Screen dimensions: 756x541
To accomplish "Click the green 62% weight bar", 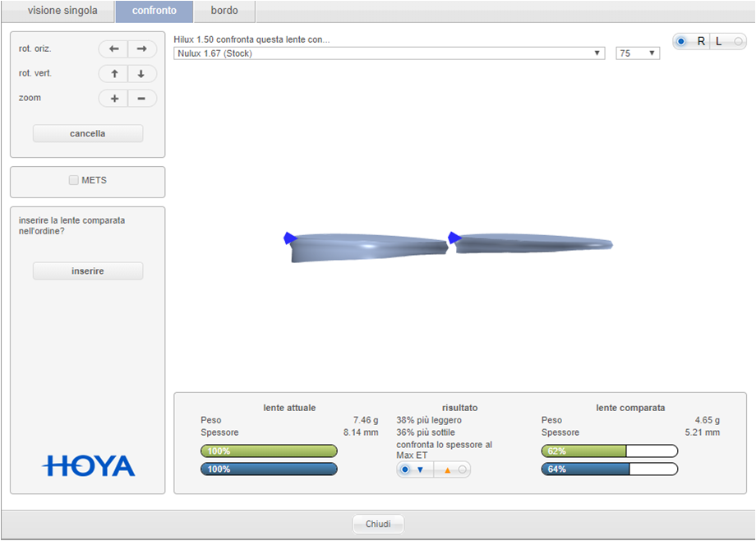I will click(x=610, y=451).
